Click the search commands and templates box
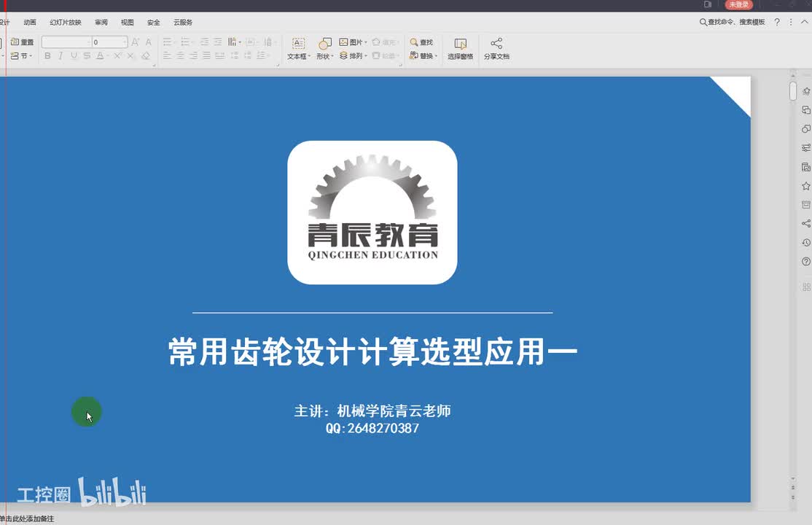The image size is (812, 525). (733, 22)
